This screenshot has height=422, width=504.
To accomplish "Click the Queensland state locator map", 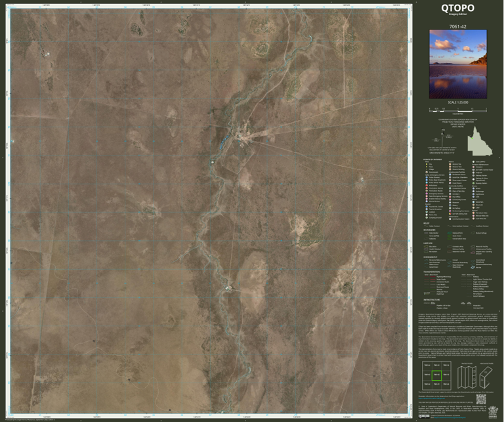I will 480,141.
